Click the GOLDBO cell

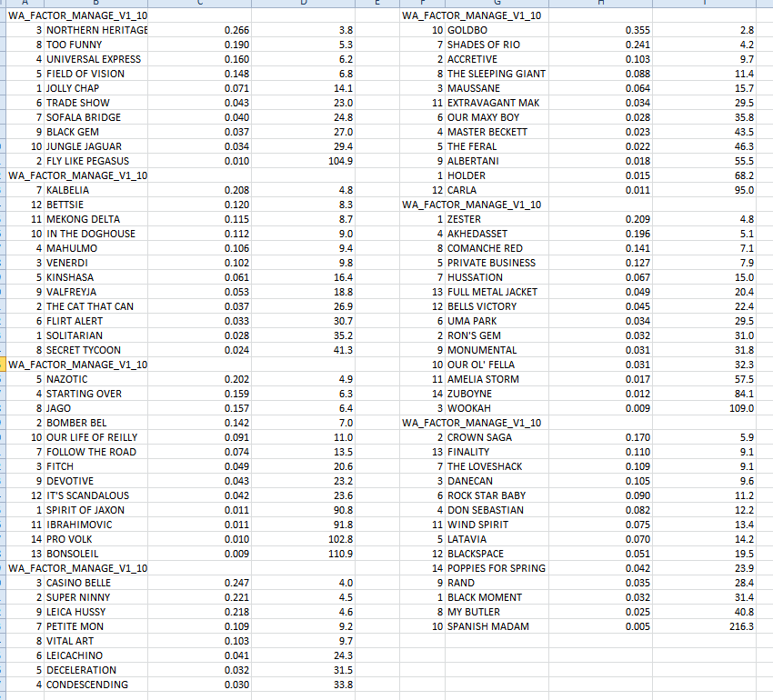497,30
